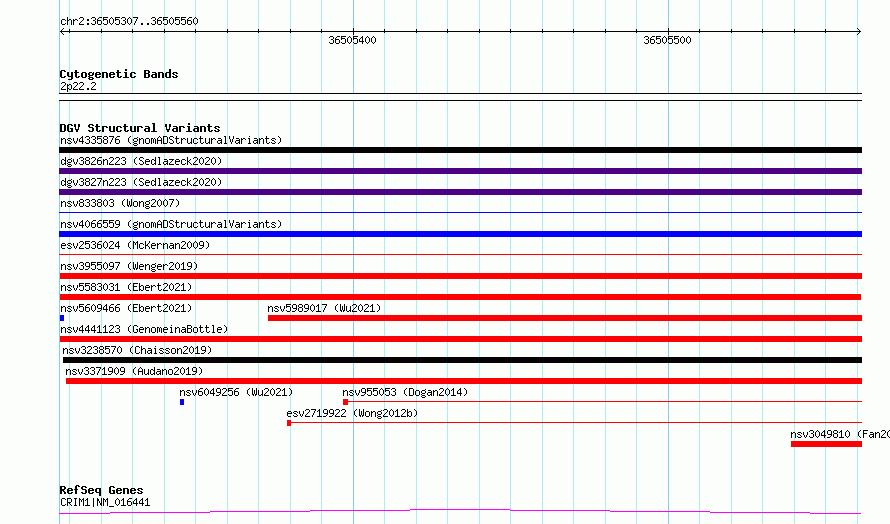Click the nsv4335876 gnomADStructuralVariants label
This screenshot has height=524, width=890.
tap(171, 140)
